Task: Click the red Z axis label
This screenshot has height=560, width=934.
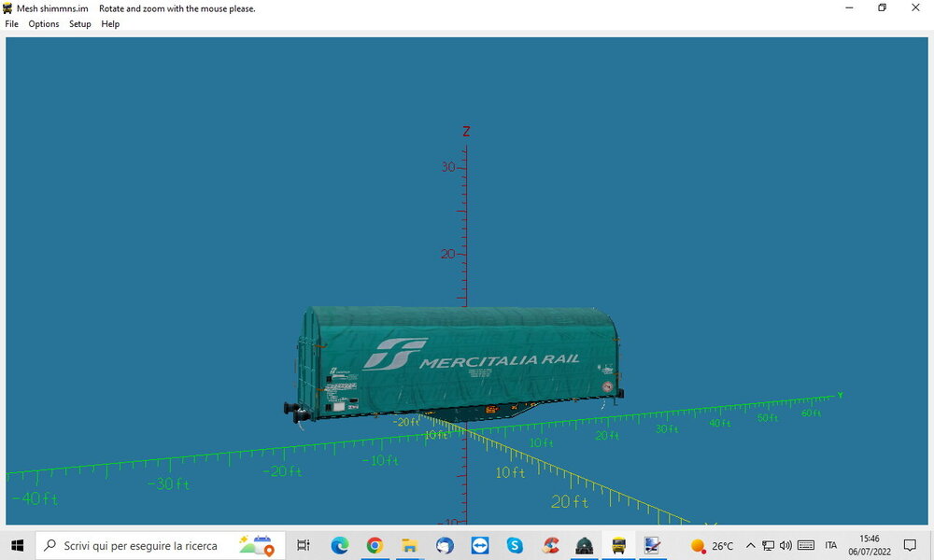Action: pyautogui.click(x=466, y=132)
